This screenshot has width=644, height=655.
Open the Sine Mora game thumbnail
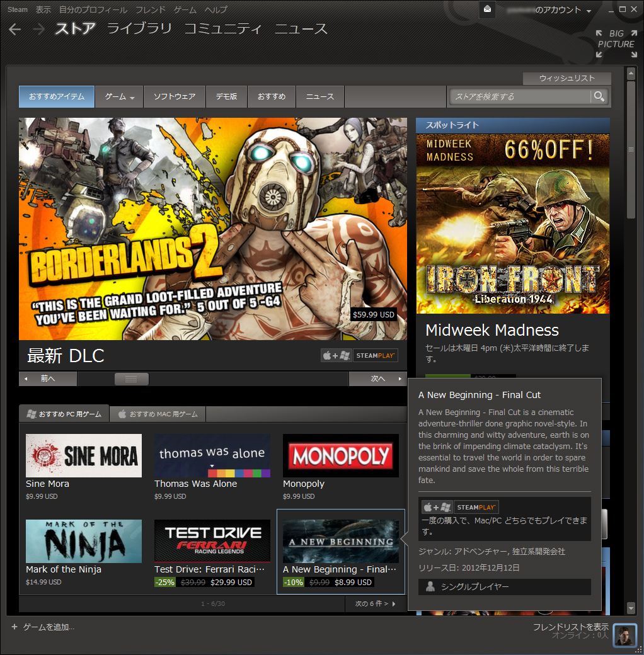point(84,455)
